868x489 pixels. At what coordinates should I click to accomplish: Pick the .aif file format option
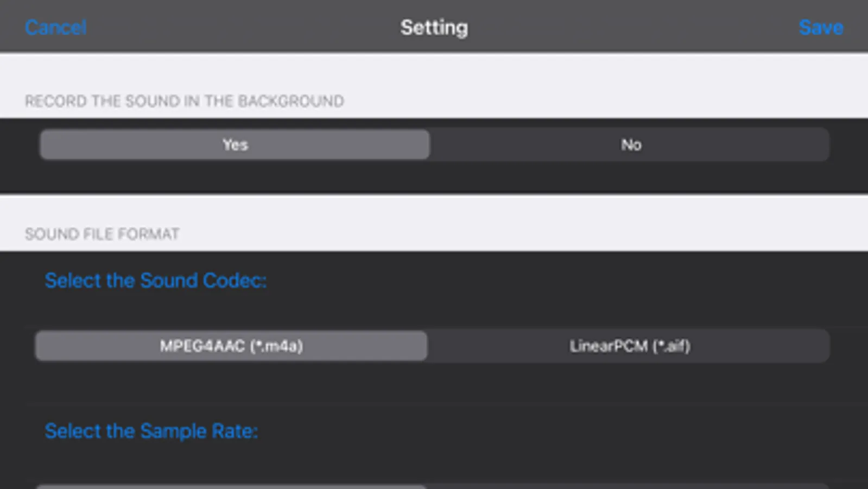tap(629, 346)
